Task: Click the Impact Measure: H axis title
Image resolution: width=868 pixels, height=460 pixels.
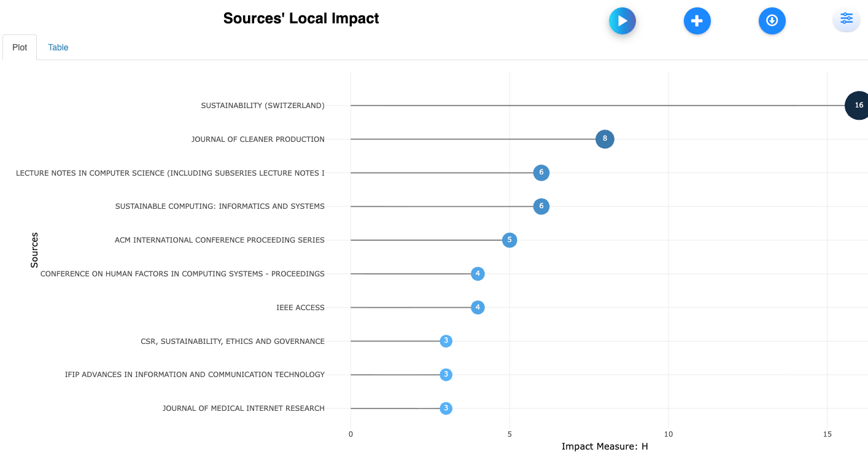Action: 605,446
